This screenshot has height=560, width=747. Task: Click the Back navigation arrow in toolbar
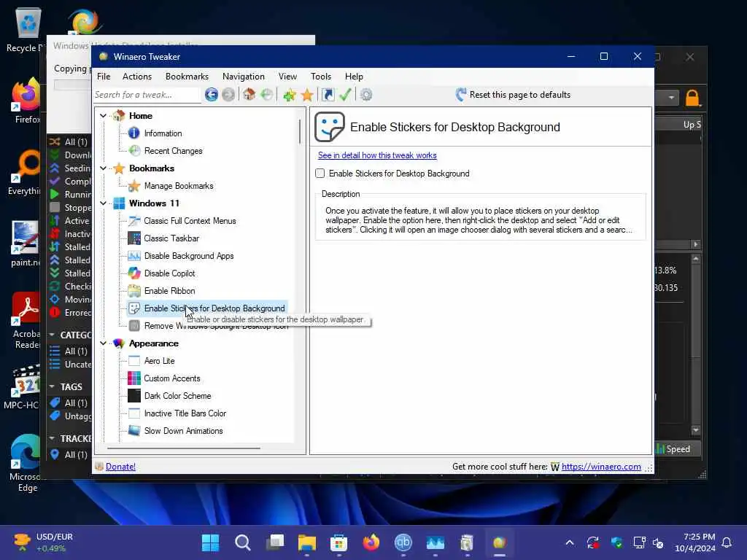point(212,95)
